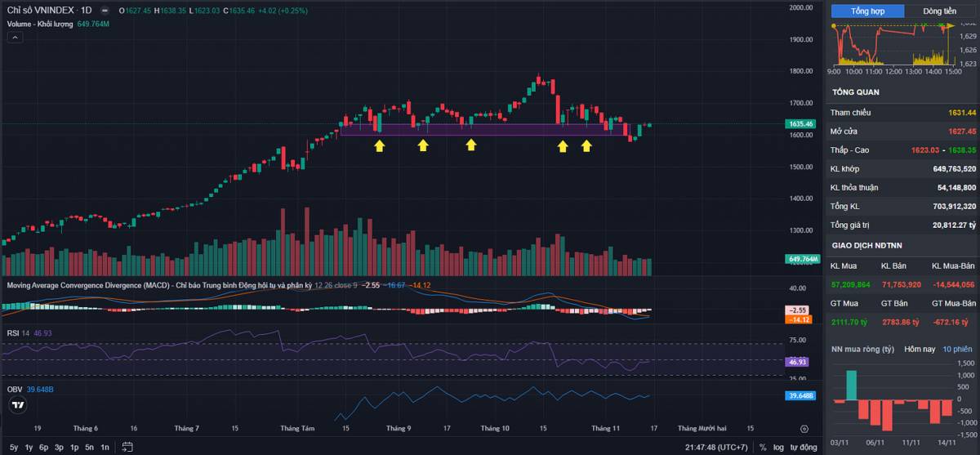
Task: Click the GIAO DỊCH NĐTNN section header
Action: (x=868, y=245)
